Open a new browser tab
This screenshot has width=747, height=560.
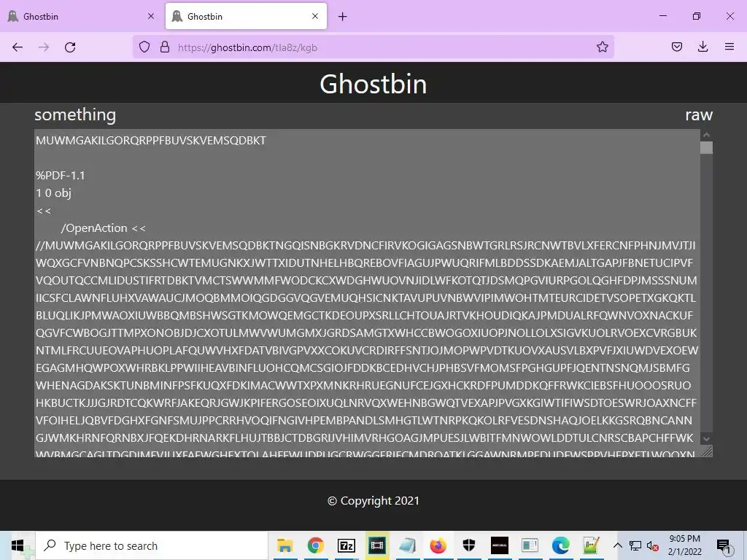pyautogui.click(x=343, y=17)
